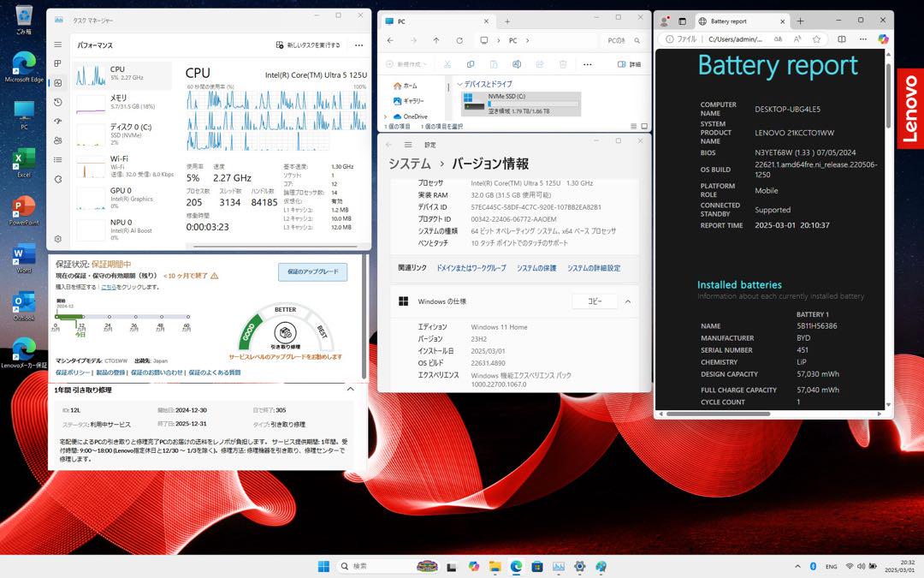Click Battery report horizontal scrollbar
924x578 pixels.
tap(718, 414)
